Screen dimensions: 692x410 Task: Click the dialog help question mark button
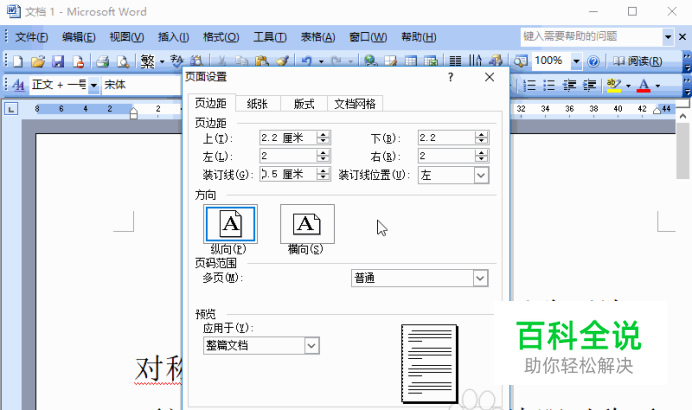coord(450,77)
